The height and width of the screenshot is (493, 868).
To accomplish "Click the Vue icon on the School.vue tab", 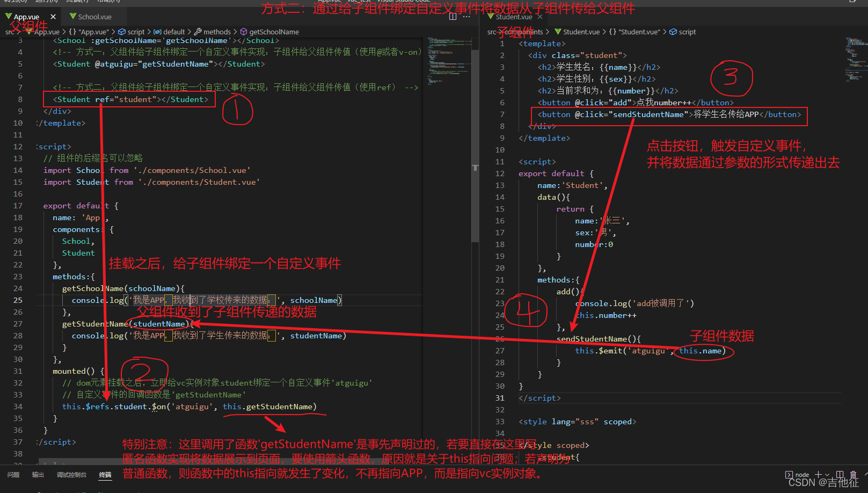I will click(x=72, y=17).
